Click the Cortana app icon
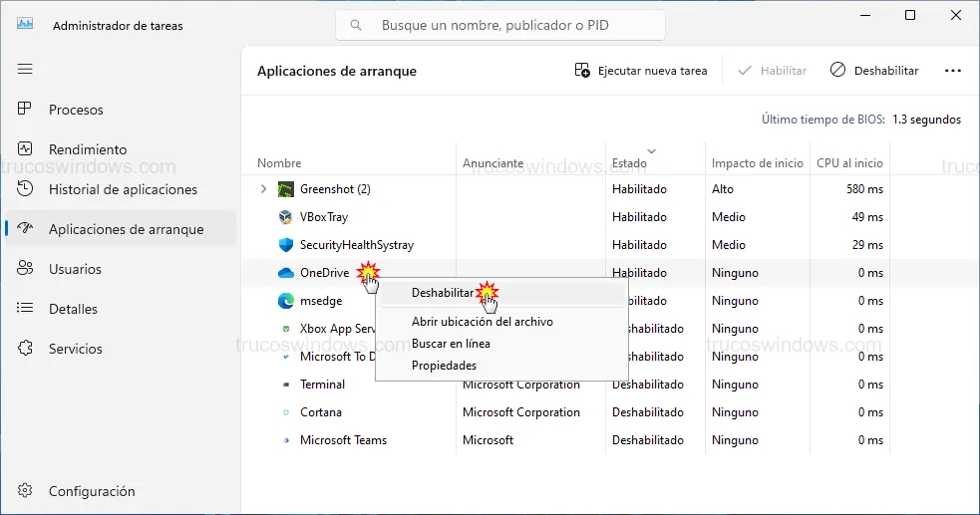This screenshot has height=515, width=980. pyautogui.click(x=285, y=412)
